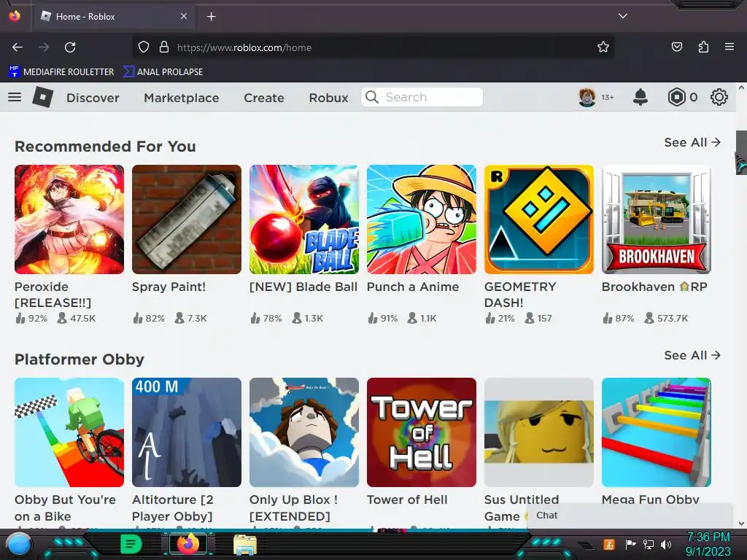Click the page scrollbar down arrow
Viewport: 747px width, 560px height.
(x=741, y=524)
